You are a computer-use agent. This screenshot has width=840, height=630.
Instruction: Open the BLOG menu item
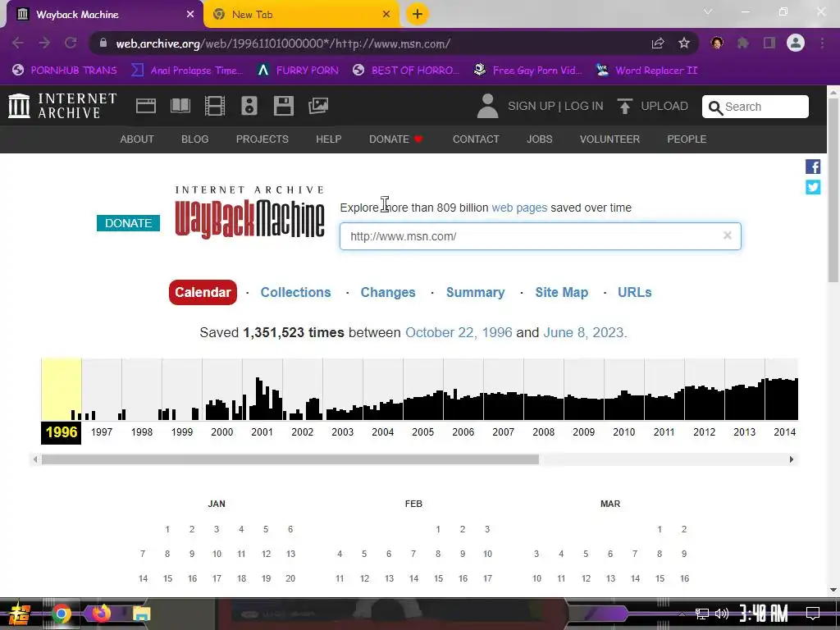coord(194,139)
